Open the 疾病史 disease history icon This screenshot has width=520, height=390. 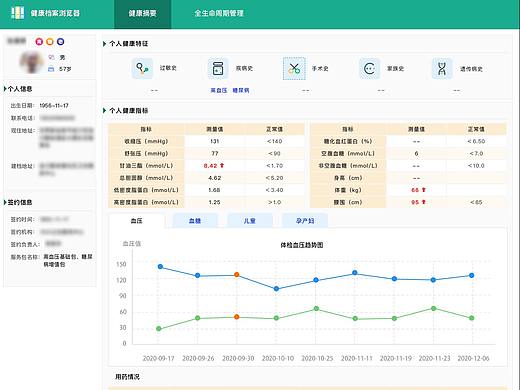[218, 69]
